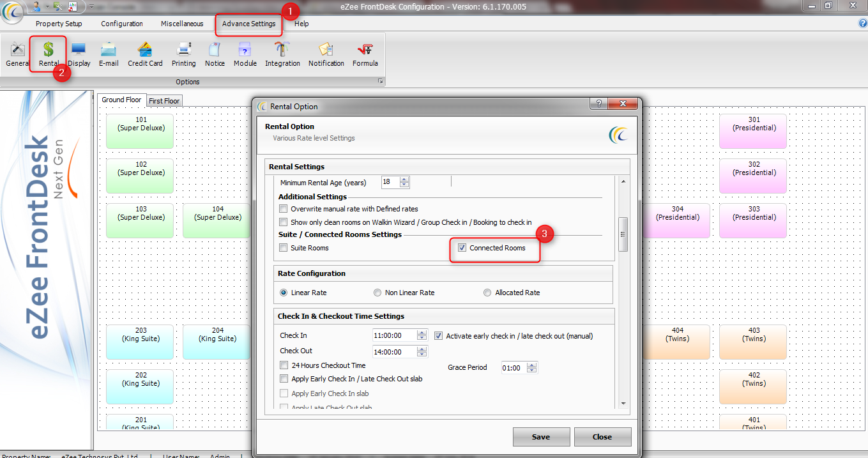Image resolution: width=868 pixels, height=458 pixels.
Task: Select room 301 Presidential
Action: click(x=754, y=131)
